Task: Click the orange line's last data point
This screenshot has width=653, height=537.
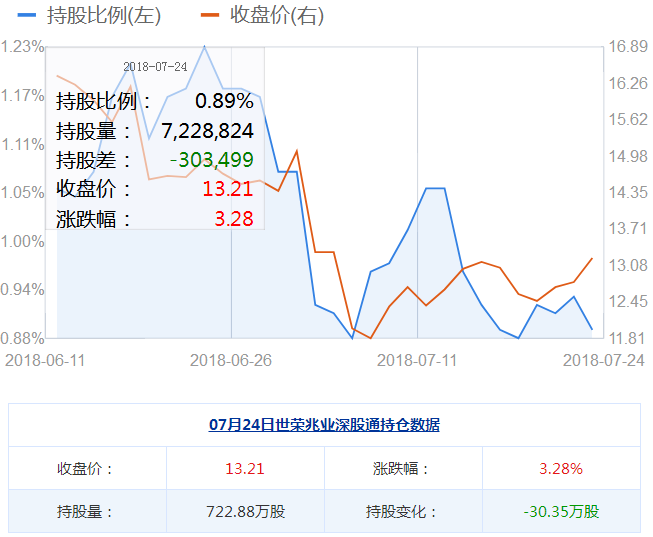Action: pos(592,259)
